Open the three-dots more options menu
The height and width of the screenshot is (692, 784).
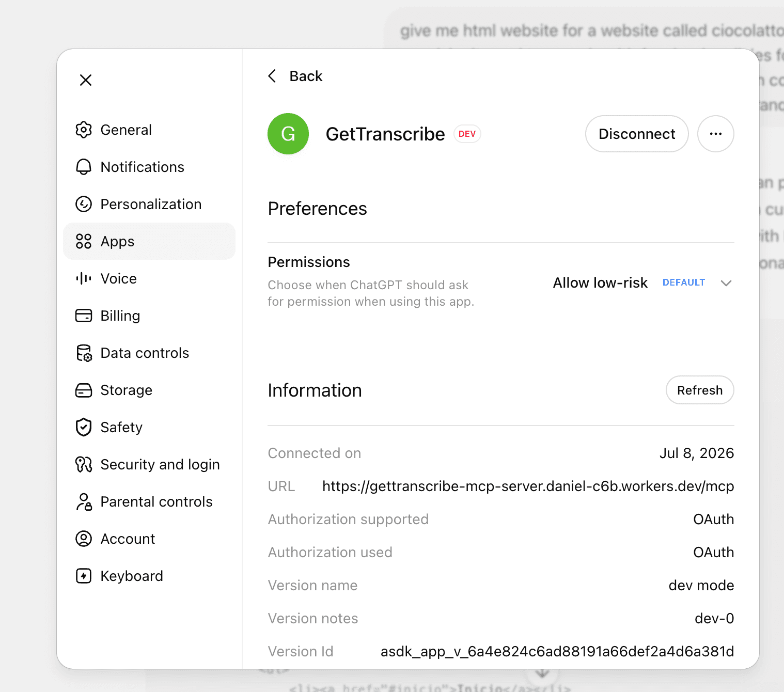coord(716,134)
